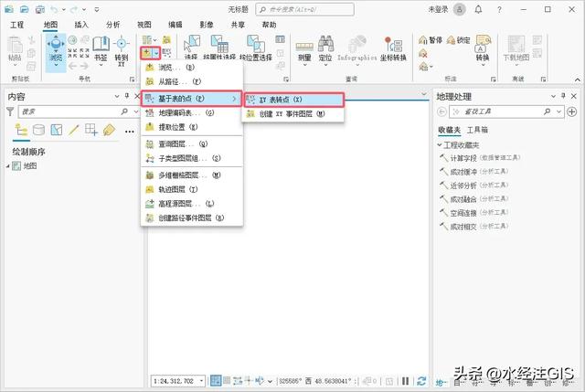Click the command search box
The image size is (585, 392).
coord(304,9)
